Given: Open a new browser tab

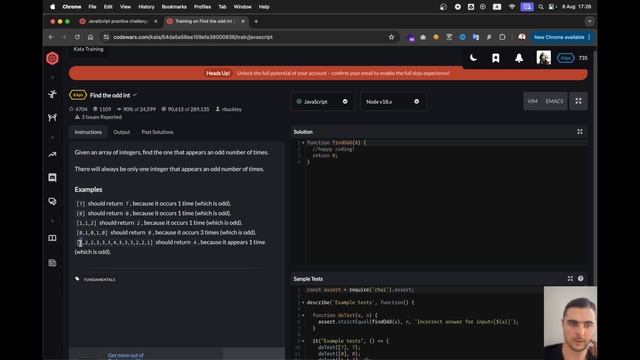Looking at the screenshot, I should coord(256,21).
